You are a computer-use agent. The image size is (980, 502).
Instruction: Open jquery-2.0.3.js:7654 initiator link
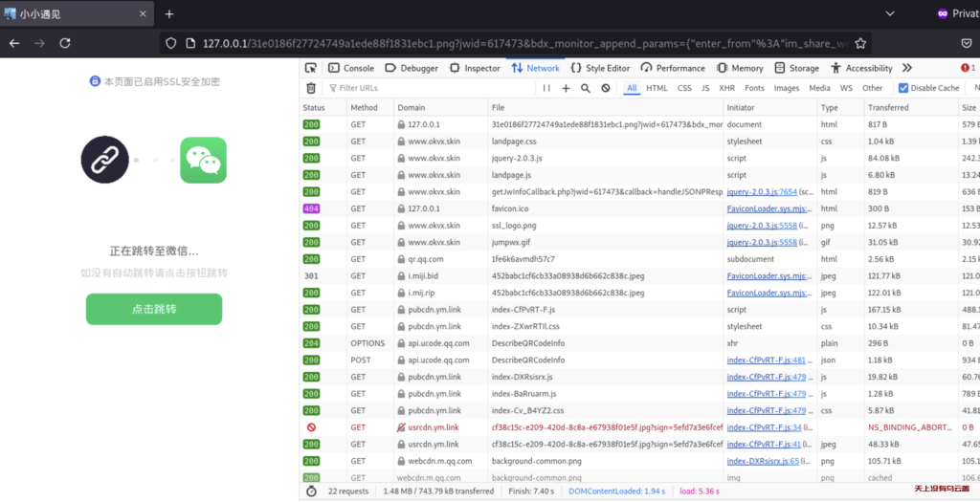click(x=762, y=191)
